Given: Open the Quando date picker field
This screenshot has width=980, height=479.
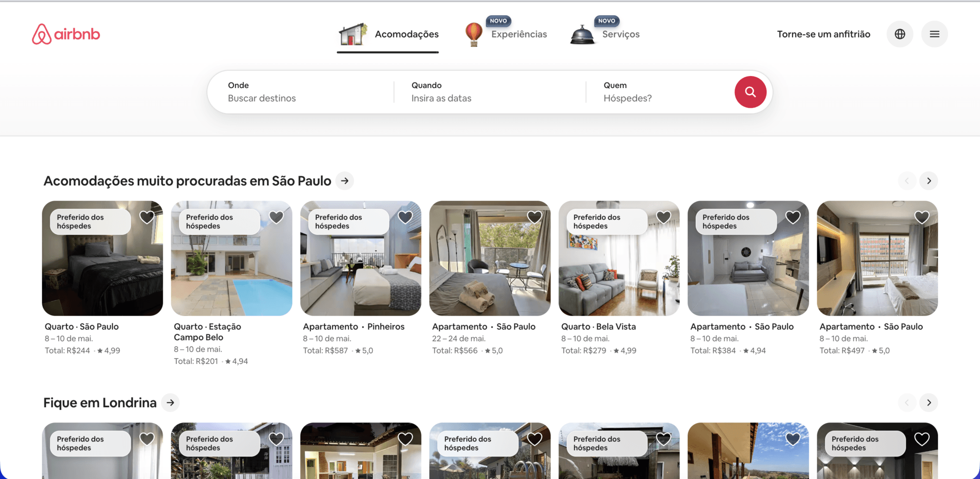Looking at the screenshot, I should [490, 92].
